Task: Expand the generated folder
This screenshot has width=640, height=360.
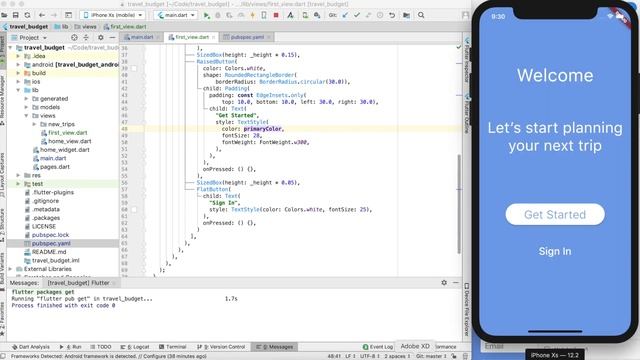Action: 26,99
